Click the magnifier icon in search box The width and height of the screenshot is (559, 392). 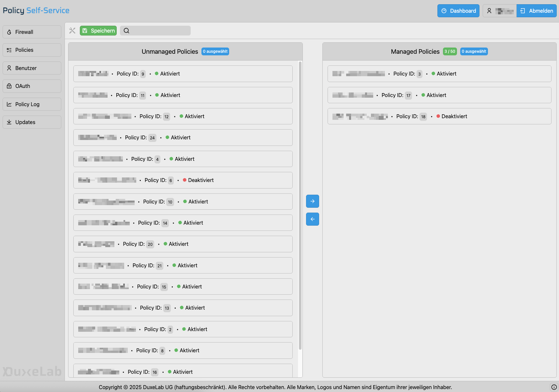(126, 31)
